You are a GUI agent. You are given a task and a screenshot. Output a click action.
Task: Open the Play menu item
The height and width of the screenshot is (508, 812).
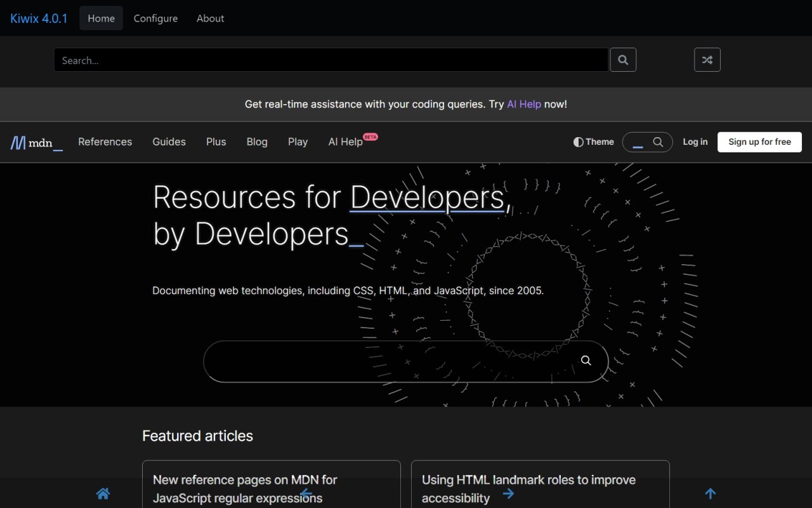[x=298, y=142]
